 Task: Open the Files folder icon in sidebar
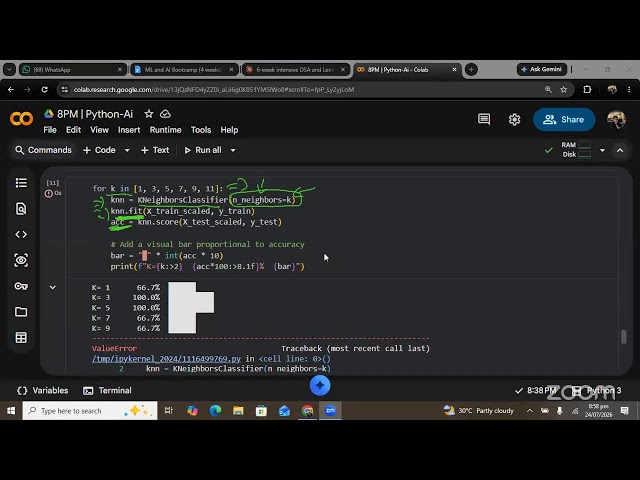click(x=21, y=312)
